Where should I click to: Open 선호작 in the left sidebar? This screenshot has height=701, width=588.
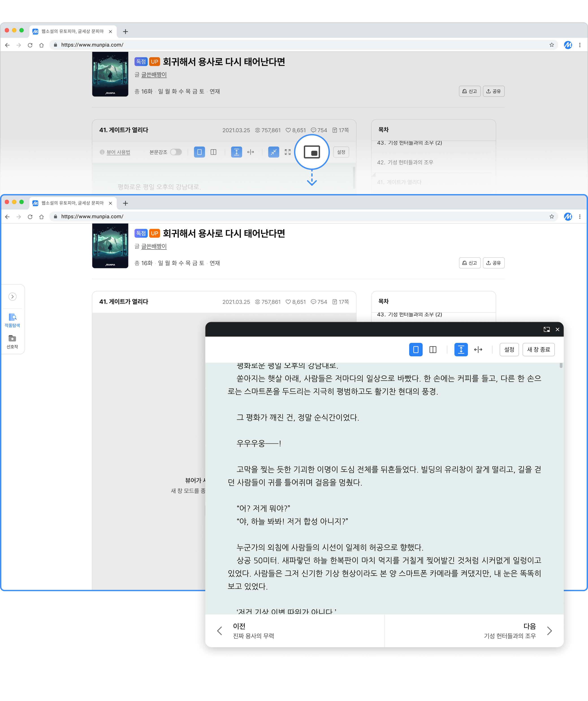[x=12, y=342]
